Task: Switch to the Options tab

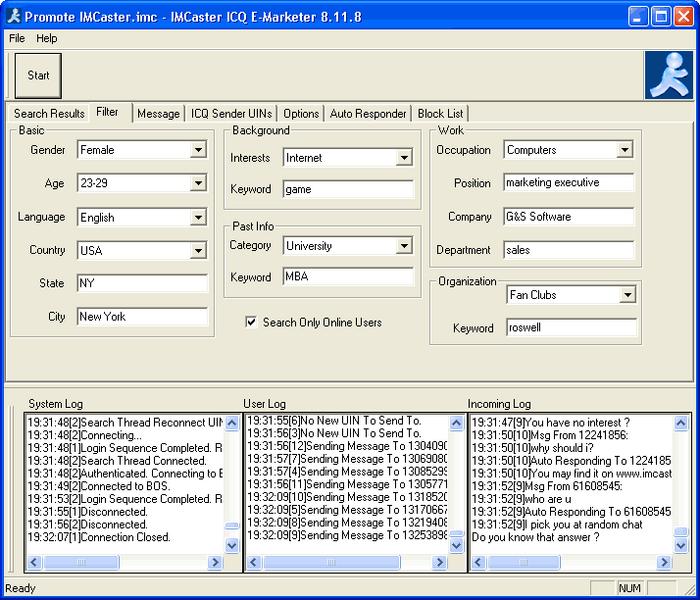Action: (x=301, y=113)
